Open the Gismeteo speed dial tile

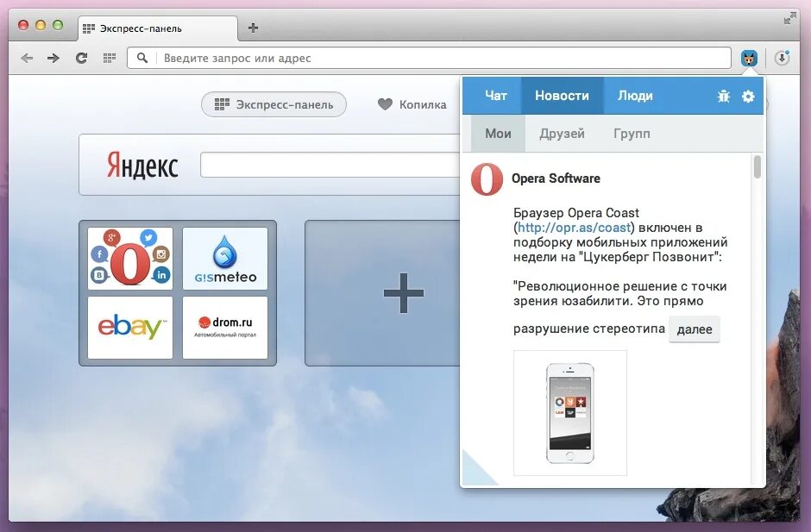pos(225,259)
